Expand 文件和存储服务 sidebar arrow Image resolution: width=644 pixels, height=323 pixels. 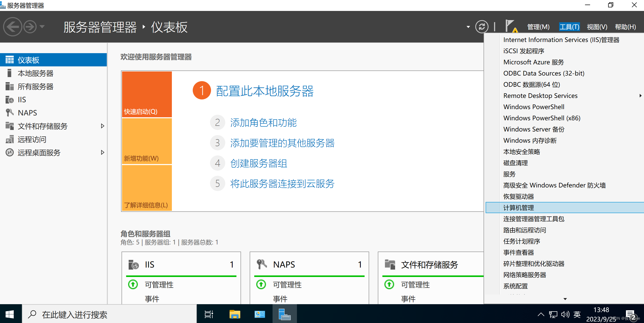pyautogui.click(x=102, y=126)
